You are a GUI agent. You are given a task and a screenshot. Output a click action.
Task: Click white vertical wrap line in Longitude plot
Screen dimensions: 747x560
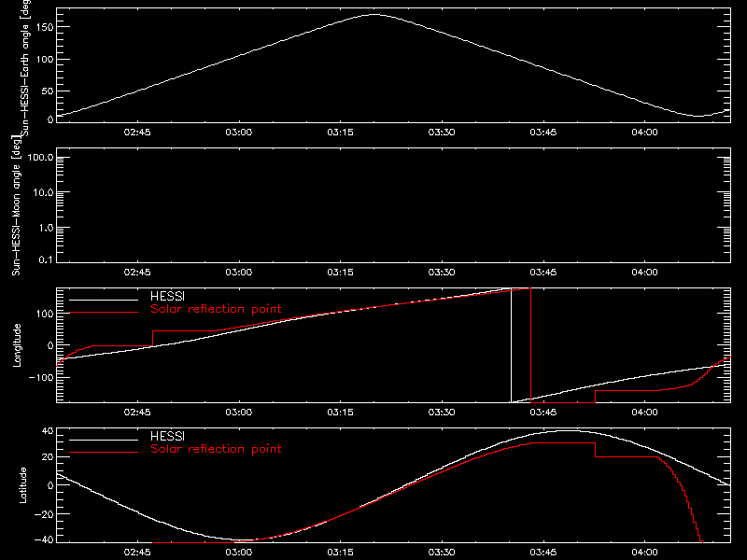(511, 345)
